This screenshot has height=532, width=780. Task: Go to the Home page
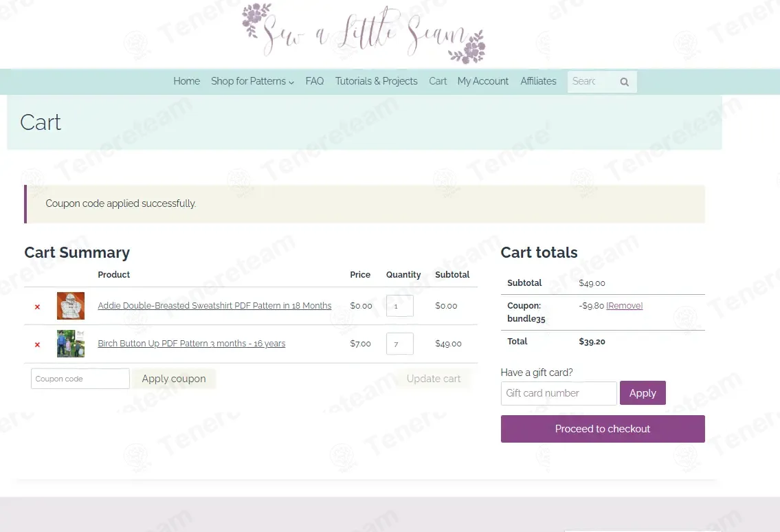pos(186,81)
